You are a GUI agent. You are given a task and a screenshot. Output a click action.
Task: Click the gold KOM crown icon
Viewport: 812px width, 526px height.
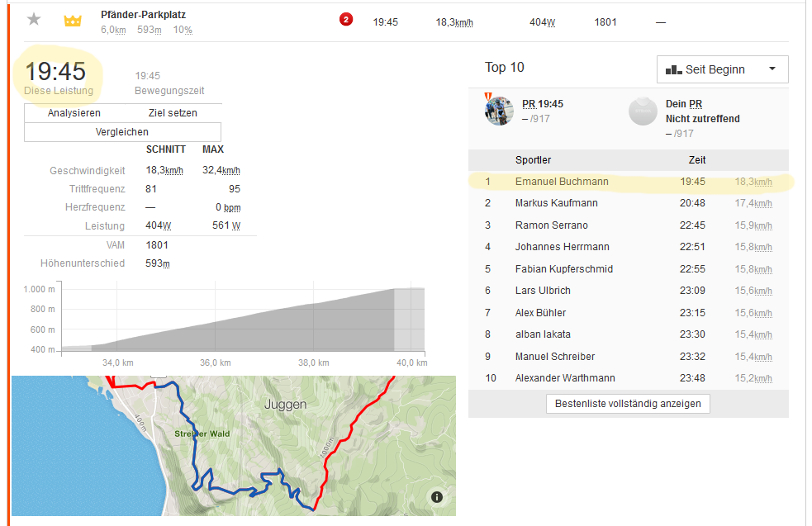click(73, 21)
